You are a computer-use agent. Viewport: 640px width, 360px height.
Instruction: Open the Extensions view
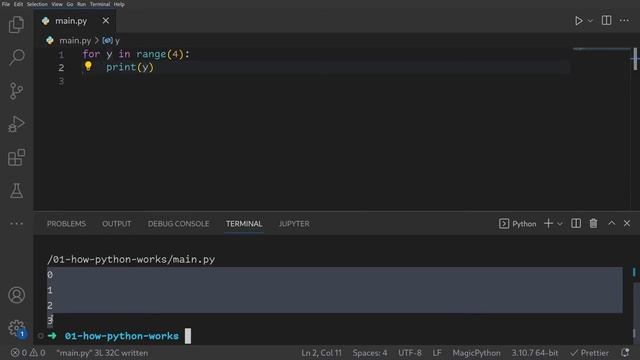[16, 158]
